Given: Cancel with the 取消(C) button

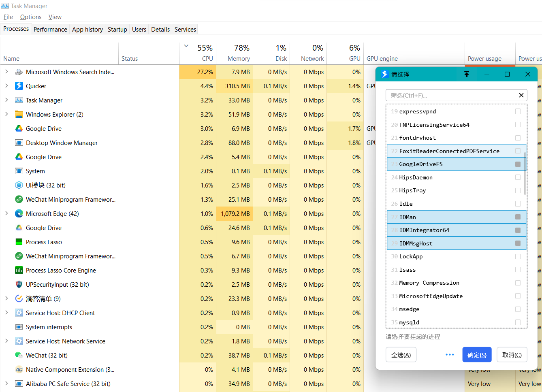Looking at the screenshot, I should (x=512, y=355).
